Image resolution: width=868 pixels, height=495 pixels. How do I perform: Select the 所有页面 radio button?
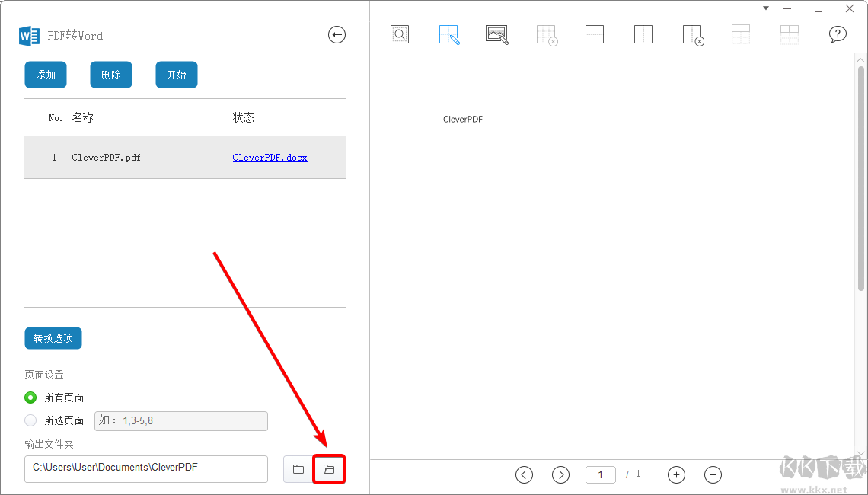30,398
